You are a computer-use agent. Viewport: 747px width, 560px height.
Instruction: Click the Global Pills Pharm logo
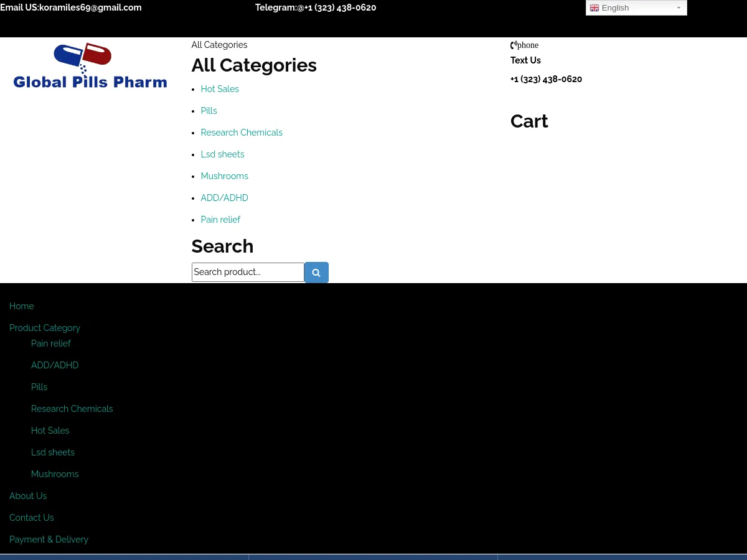pyautogui.click(x=90, y=66)
